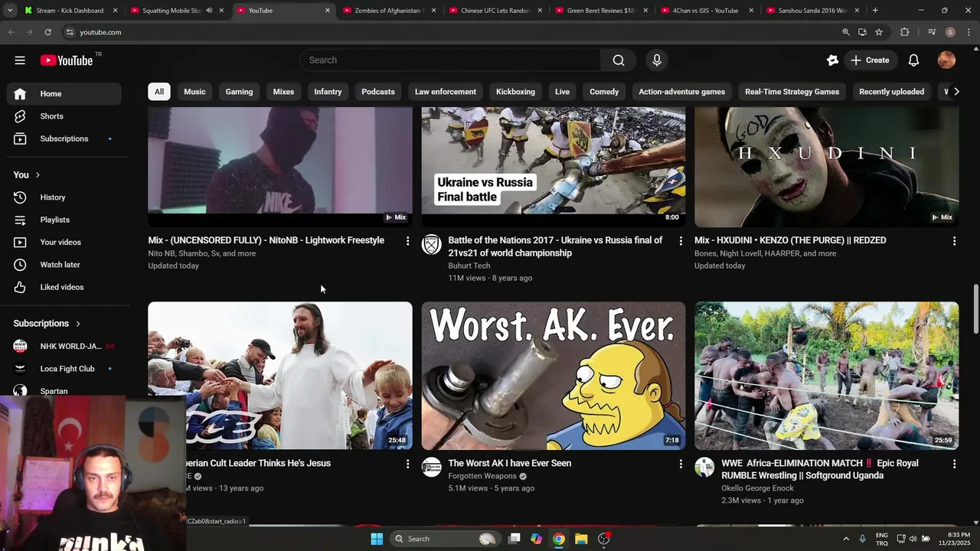This screenshot has width=980, height=551.
Task: Go back in browser history
Action: click(11, 32)
